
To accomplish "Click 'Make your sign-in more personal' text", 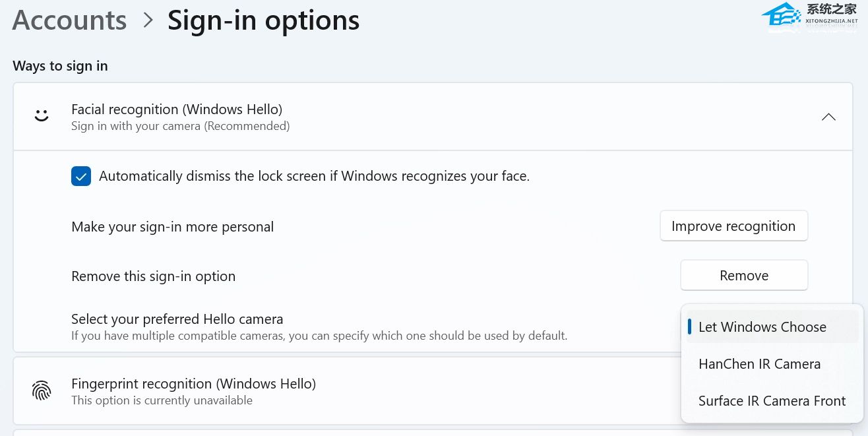I will point(172,227).
